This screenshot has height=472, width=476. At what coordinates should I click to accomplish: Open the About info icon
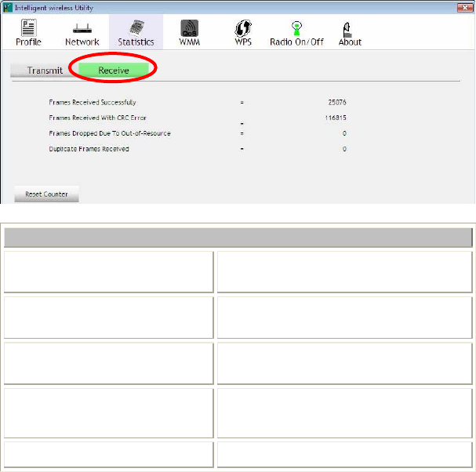point(347,30)
